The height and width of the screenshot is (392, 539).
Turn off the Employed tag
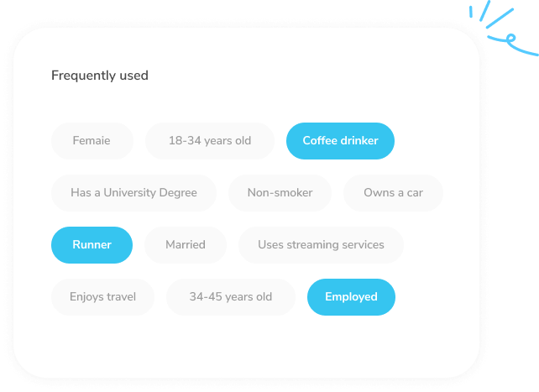351,297
